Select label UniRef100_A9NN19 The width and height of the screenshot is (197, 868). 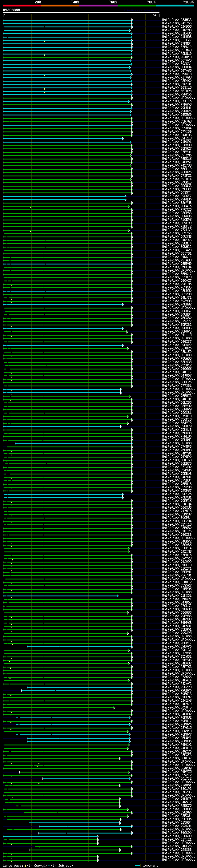(x=177, y=54)
